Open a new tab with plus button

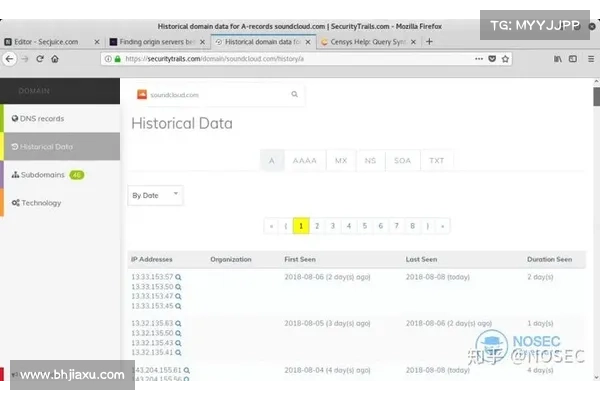[x=429, y=42]
